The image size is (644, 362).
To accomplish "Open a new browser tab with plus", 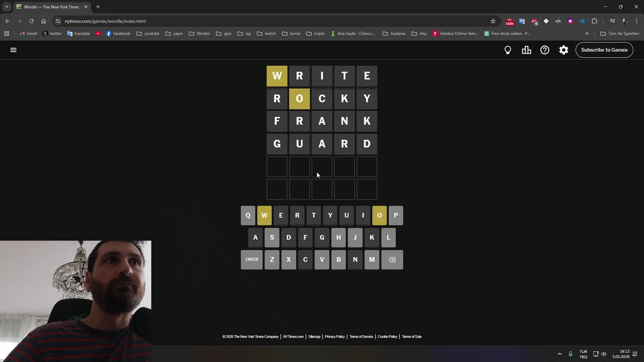I will point(98,7).
